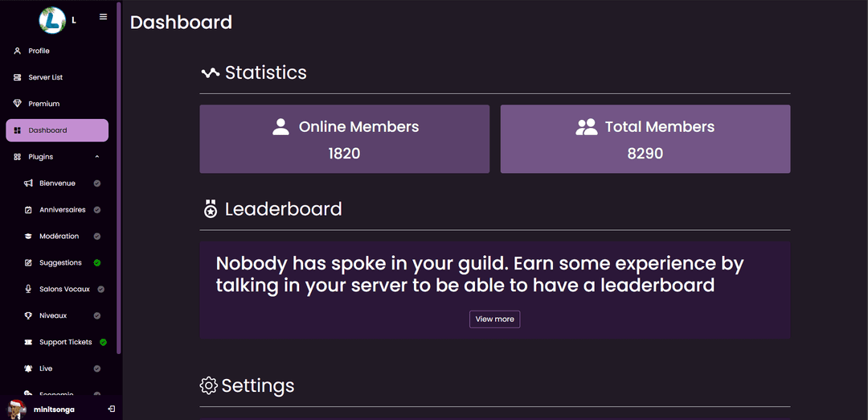The width and height of the screenshot is (868, 420).
Task: Click the Salons Vocaux microphone icon
Action: click(28, 289)
